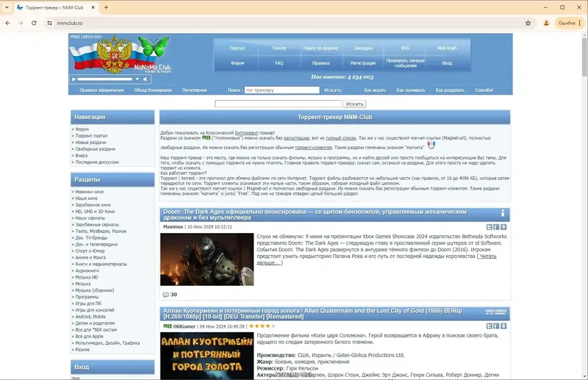Image resolution: width=588 pixels, height=380 pixels.
Task: Open Как раздавать link
Action: [450, 90]
